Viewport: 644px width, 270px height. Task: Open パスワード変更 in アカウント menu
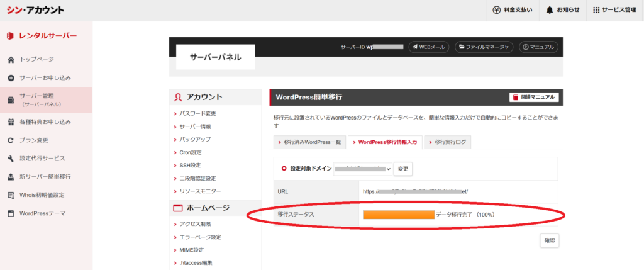[197, 114]
